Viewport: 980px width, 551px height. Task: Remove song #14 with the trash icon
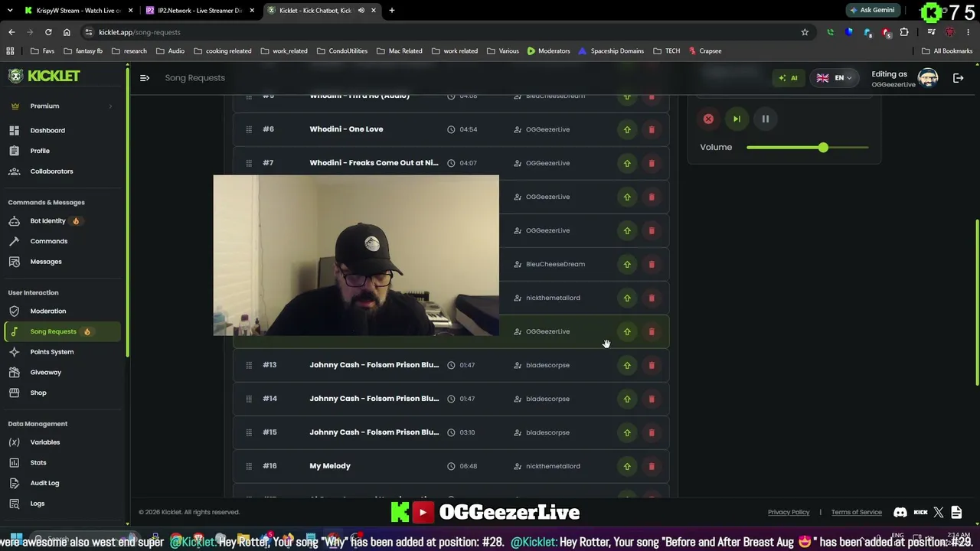pyautogui.click(x=652, y=399)
